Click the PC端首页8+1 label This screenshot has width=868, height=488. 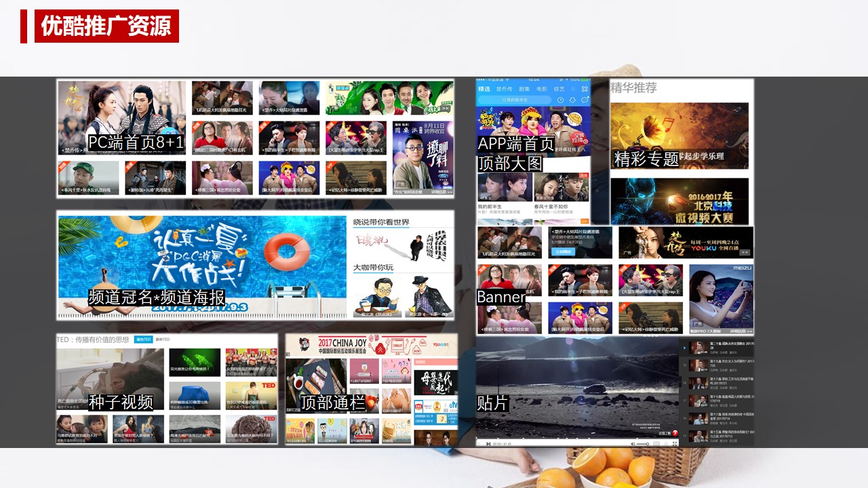[136, 142]
